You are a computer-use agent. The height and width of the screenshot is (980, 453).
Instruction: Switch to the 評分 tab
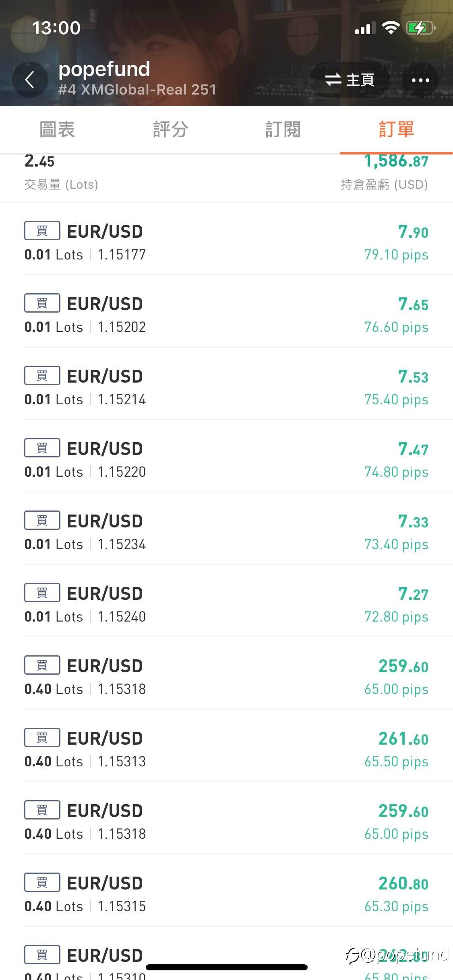coord(170,130)
